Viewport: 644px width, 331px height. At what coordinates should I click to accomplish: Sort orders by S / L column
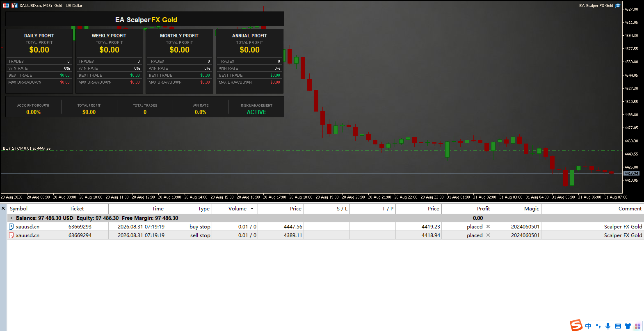(x=327, y=209)
